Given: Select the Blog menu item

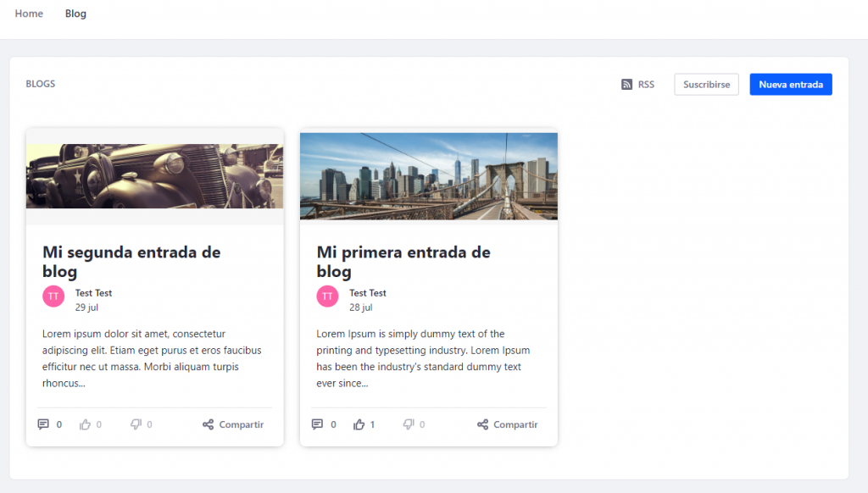Looking at the screenshot, I should coord(75,14).
